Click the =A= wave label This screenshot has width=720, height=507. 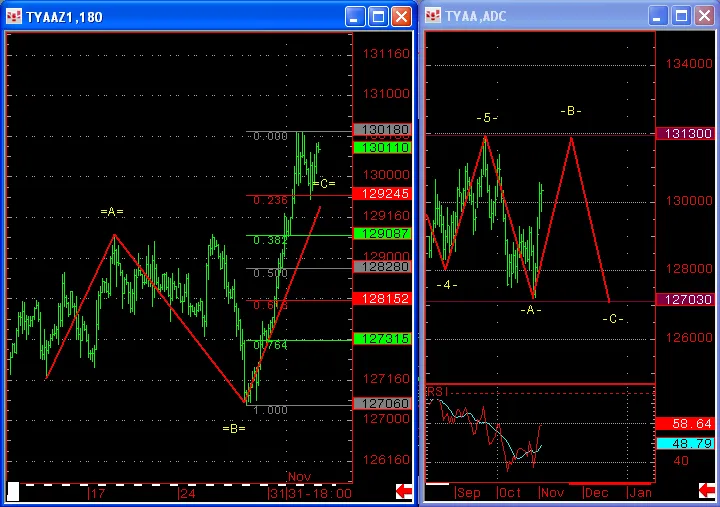(112, 211)
